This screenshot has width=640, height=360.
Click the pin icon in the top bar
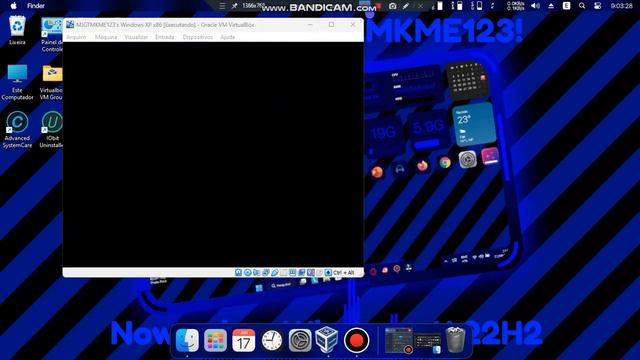(234, 6)
